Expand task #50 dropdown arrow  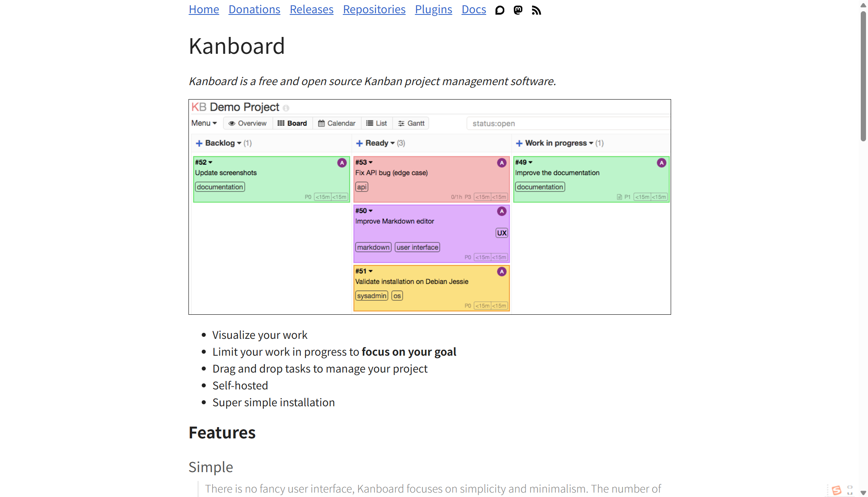[x=371, y=211]
